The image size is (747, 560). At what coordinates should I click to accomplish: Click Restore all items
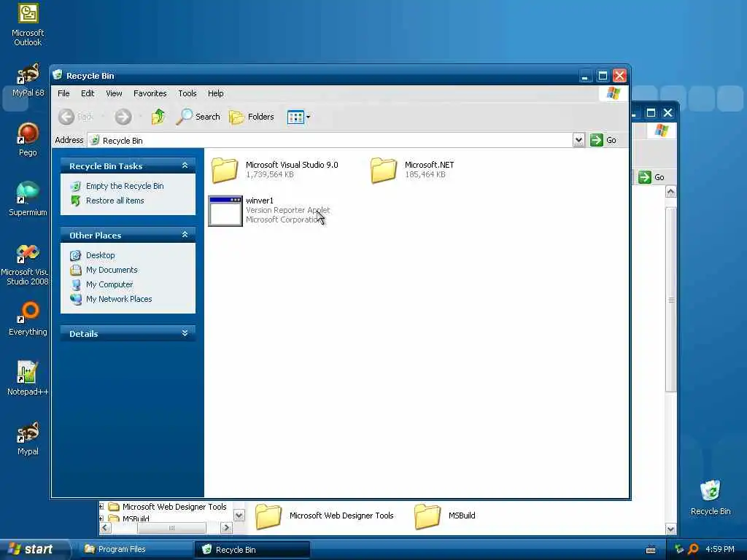[115, 201]
